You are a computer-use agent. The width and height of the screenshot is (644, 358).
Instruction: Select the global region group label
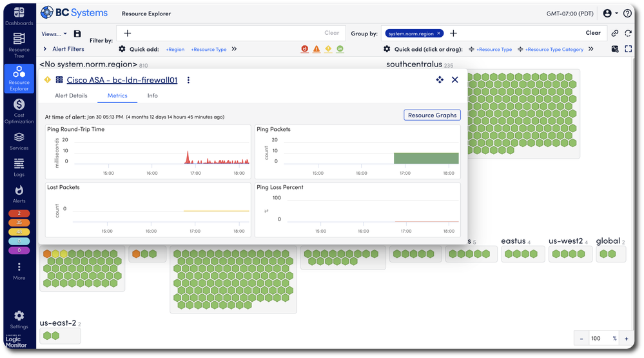click(x=608, y=241)
